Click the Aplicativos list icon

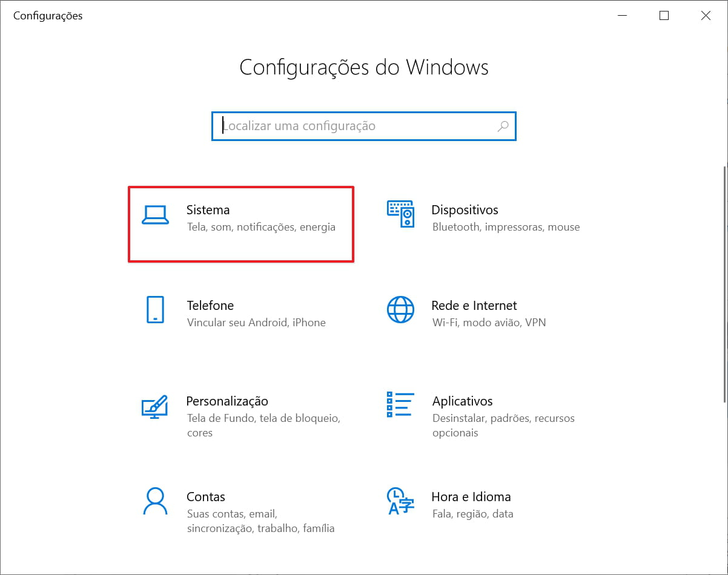coord(400,404)
